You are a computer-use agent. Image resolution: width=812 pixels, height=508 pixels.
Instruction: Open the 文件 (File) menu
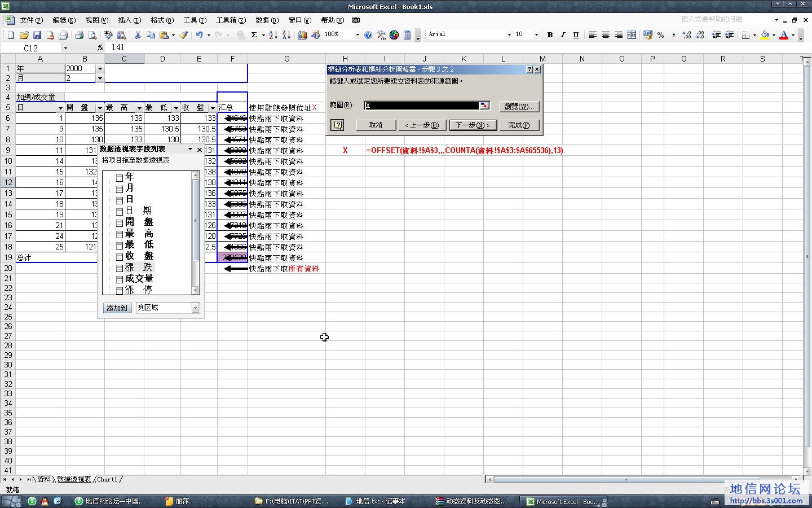click(x=31, y=20)
